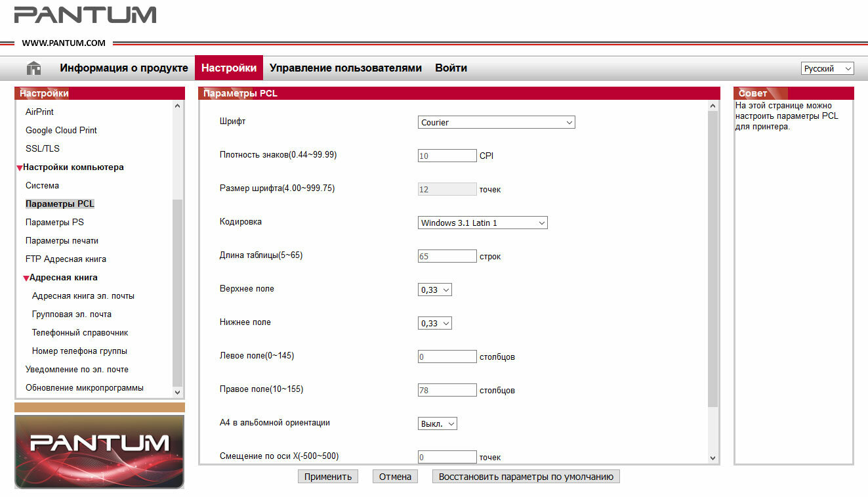Open the Шрифт Courier dropdown

click(496, 122)
